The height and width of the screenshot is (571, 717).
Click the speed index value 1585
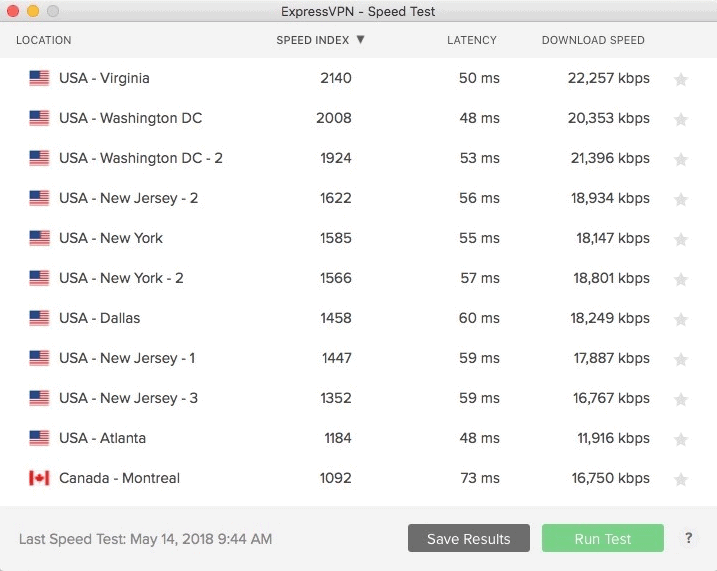click(336, 238)
